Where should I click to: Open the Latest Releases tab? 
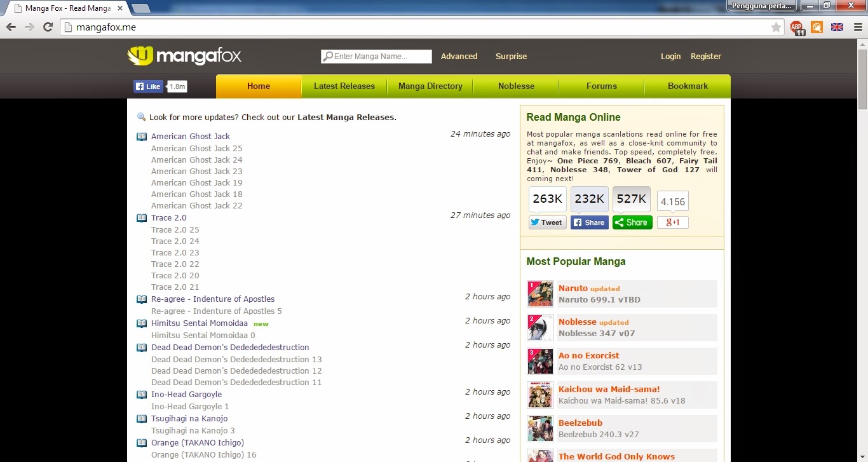click(344, 86)
